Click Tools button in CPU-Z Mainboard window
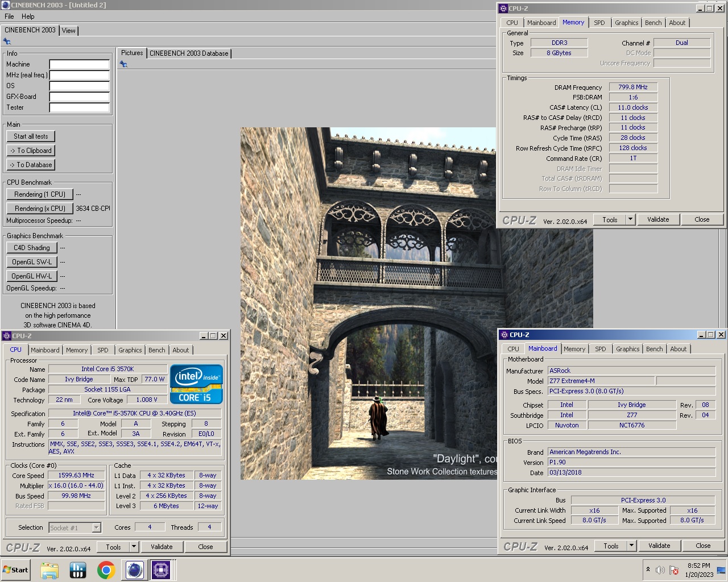Image resolution: width=728 pixels, height=582 pixels. (x=611, y=546)
